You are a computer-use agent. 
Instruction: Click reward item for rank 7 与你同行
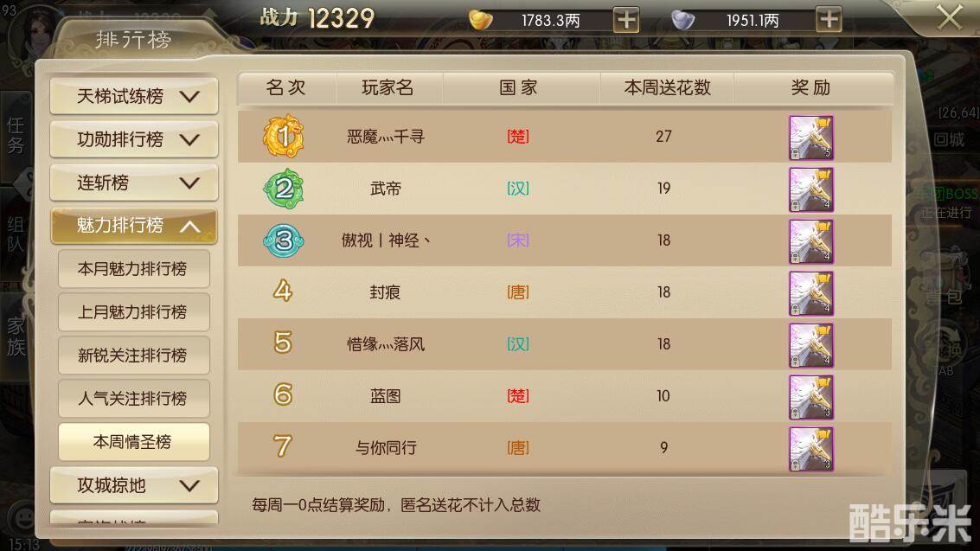click(x=810, y=449)
